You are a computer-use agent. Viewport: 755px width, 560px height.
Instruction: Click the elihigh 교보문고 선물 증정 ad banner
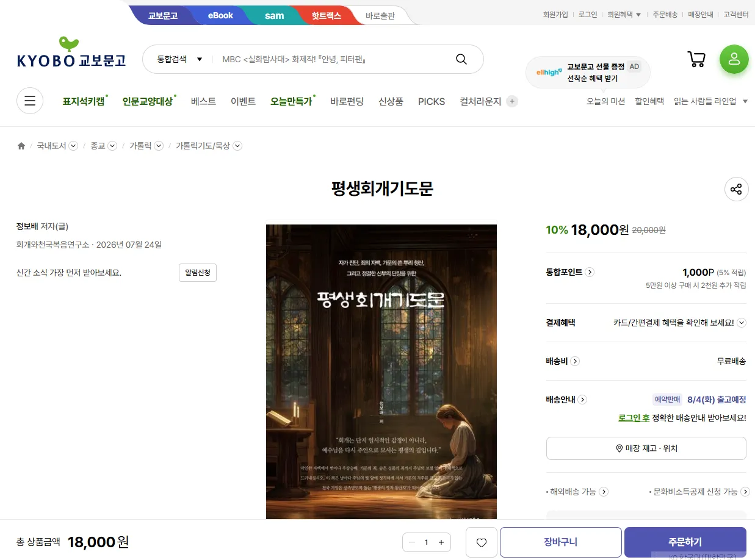(588, 73)
